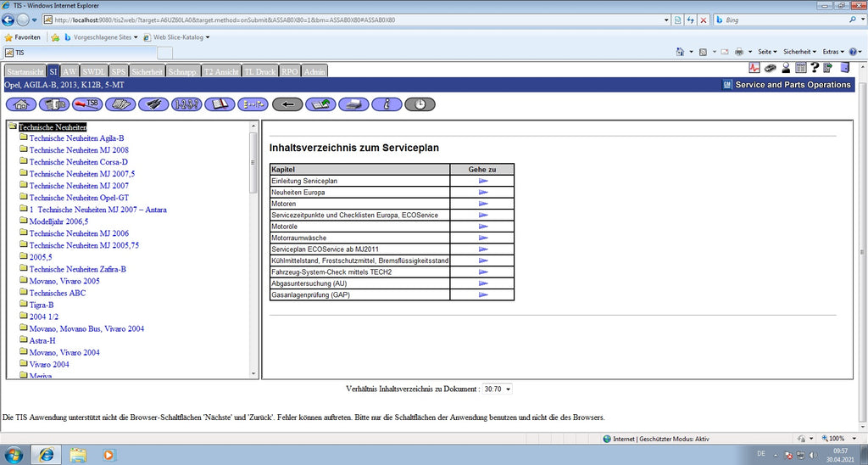Click the gray clock toolbar button
The width and height of the screenshot is (868, 465).
coord(420,104)
